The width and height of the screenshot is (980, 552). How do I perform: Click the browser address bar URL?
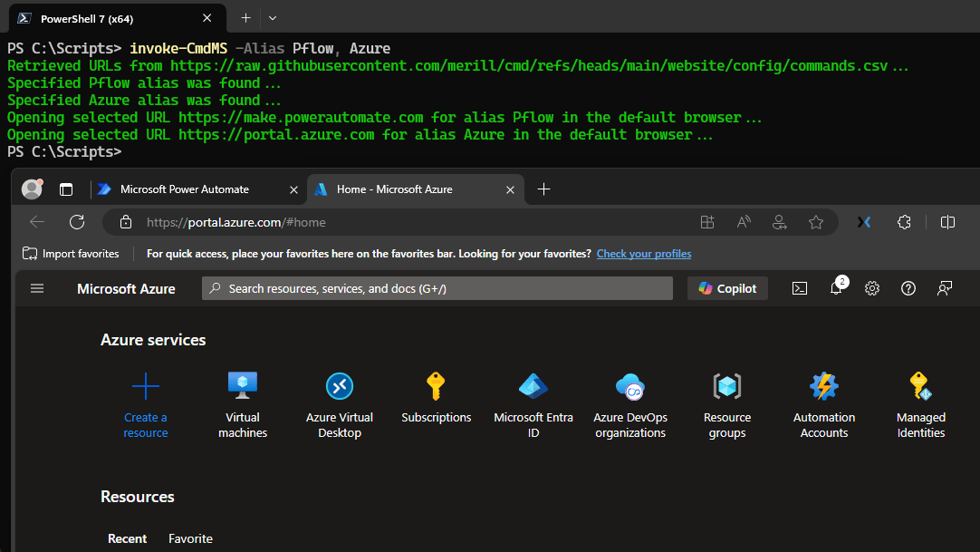click(x=236, y=222)
